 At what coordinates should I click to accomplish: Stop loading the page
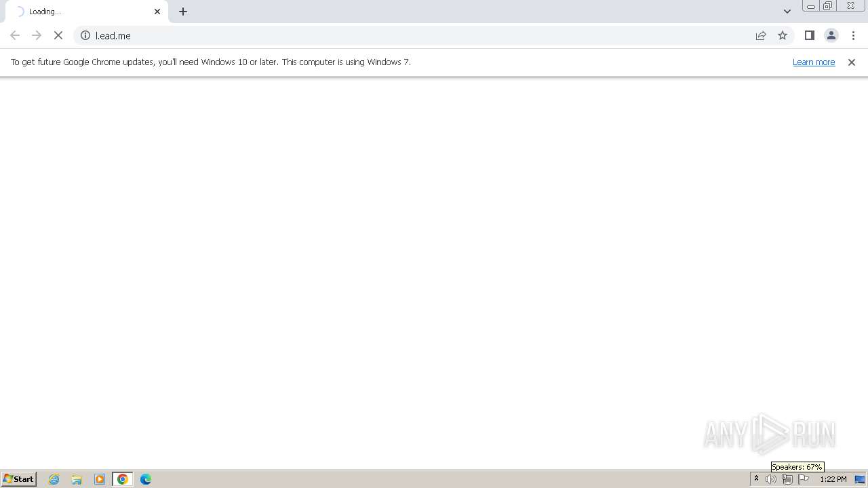(58, 35)
